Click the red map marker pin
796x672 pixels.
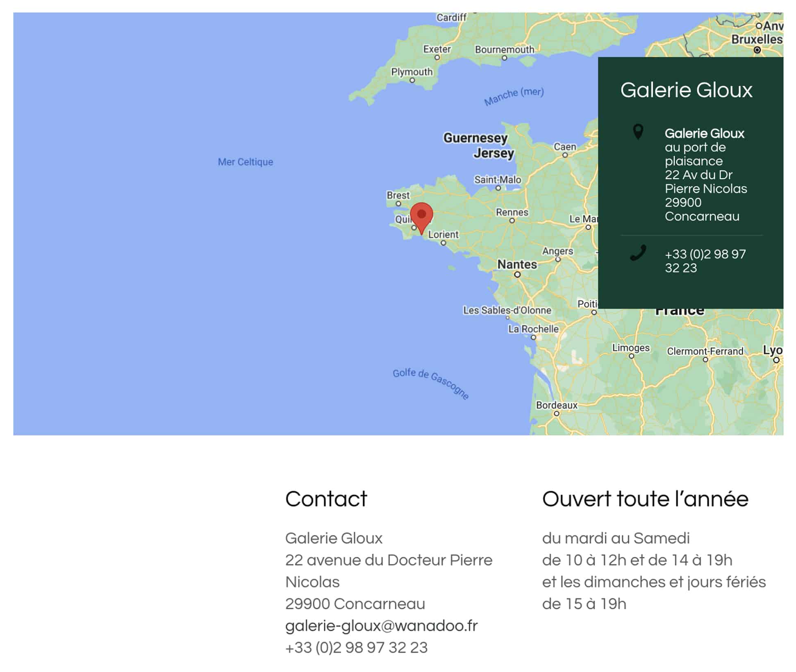pos(421,218)
